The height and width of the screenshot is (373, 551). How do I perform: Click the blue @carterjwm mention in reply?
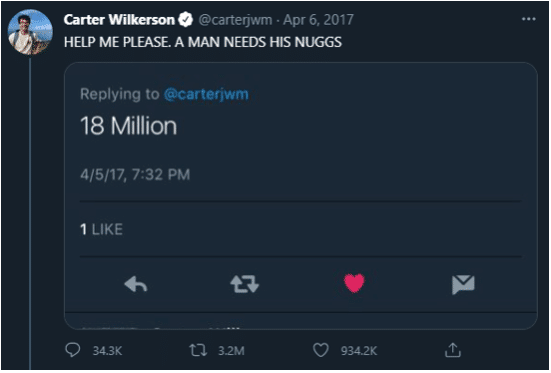206,94
